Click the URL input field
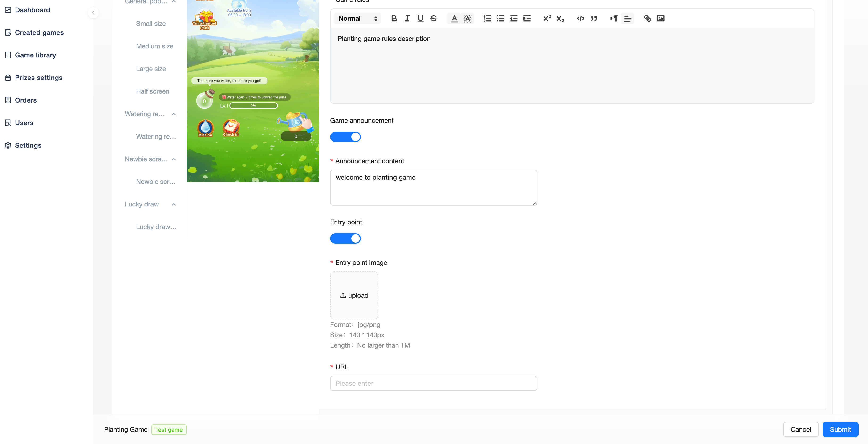Screen dimensions: 868x444 pos(433,383)
